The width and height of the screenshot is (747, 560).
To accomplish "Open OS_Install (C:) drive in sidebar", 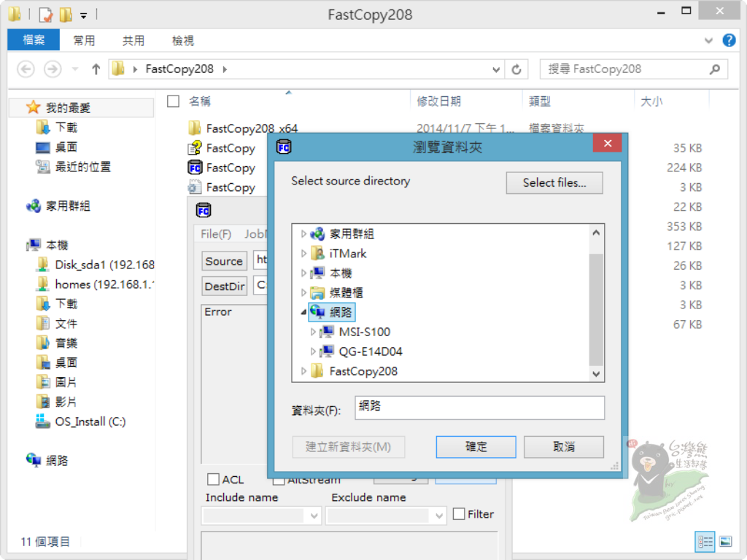I will click(90, 421).
